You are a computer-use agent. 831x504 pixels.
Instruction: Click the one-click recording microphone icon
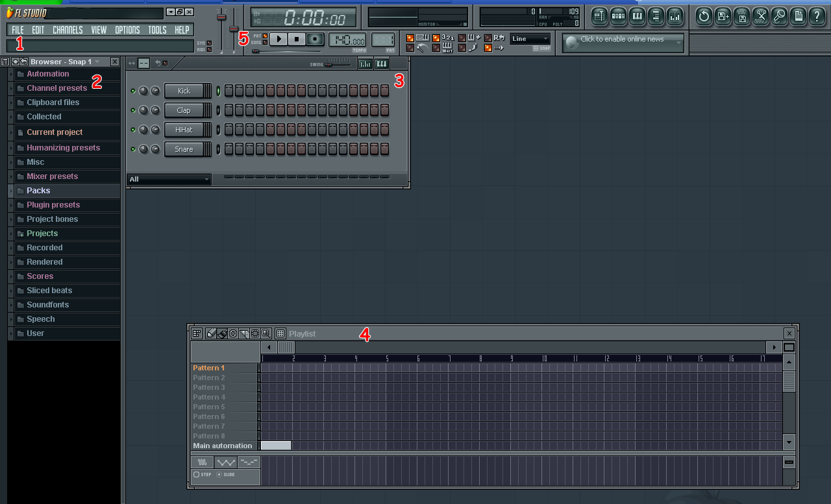[779, 16]
